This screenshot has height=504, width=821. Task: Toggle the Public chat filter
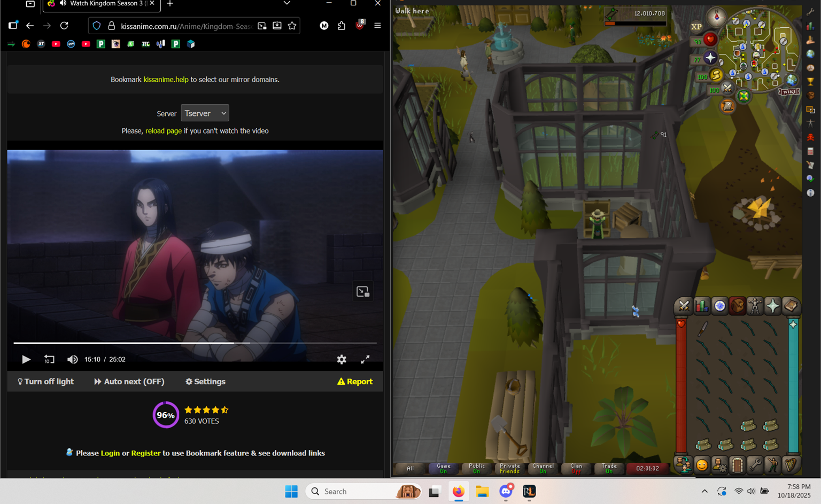[476, 468]
